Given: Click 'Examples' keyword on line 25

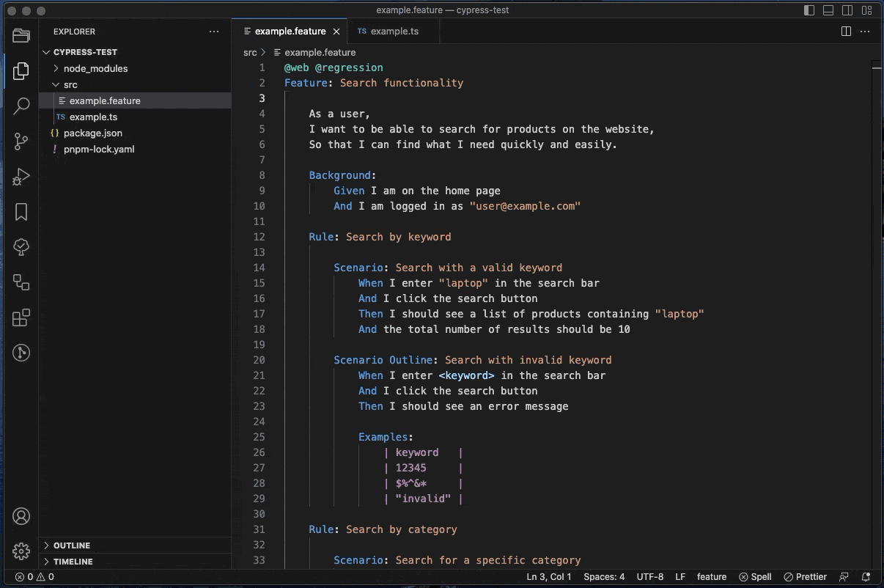Looking at the screenshot, I should point(383,437).
